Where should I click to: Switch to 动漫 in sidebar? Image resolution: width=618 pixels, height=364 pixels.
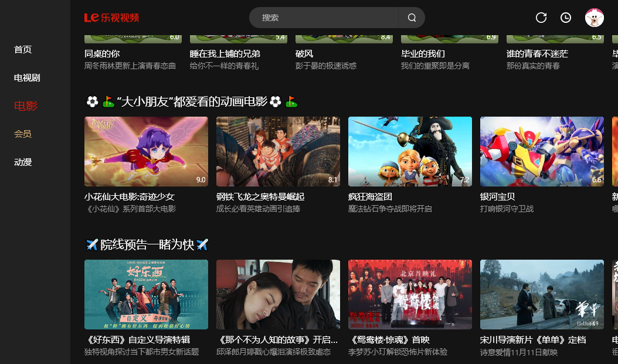coord(23,162)
